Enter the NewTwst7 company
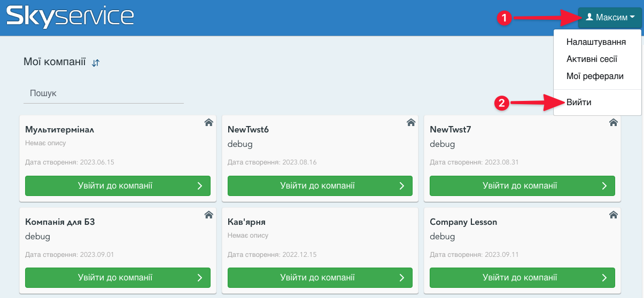Viewport: 644px width, 298px height. (522, 186)
